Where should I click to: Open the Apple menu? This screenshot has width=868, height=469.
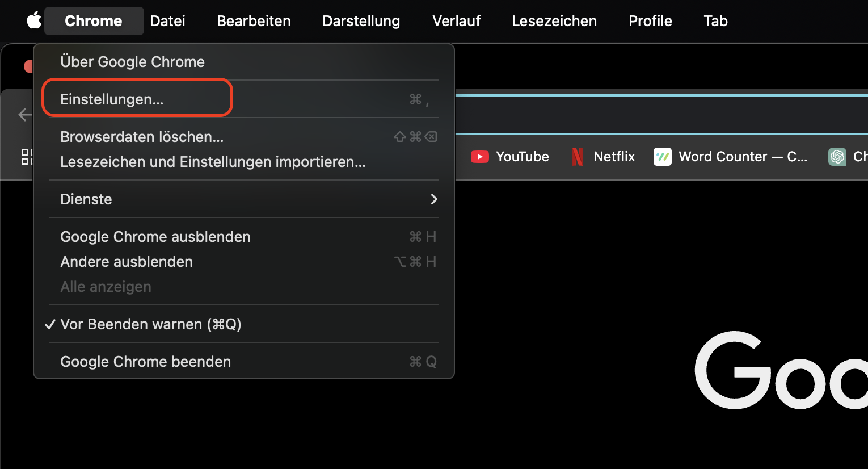[x=34, y=21]
